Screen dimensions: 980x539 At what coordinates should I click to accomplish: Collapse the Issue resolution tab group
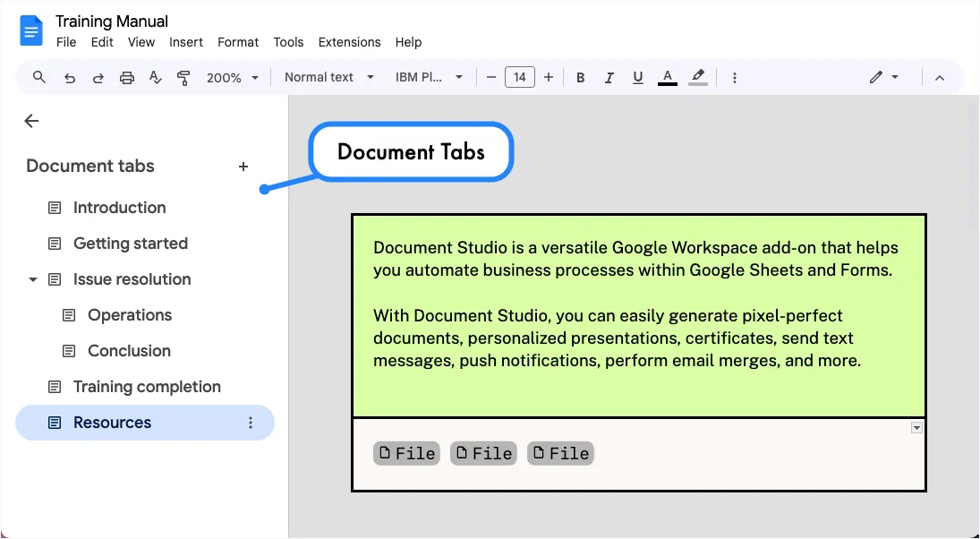tap(32, 278)
